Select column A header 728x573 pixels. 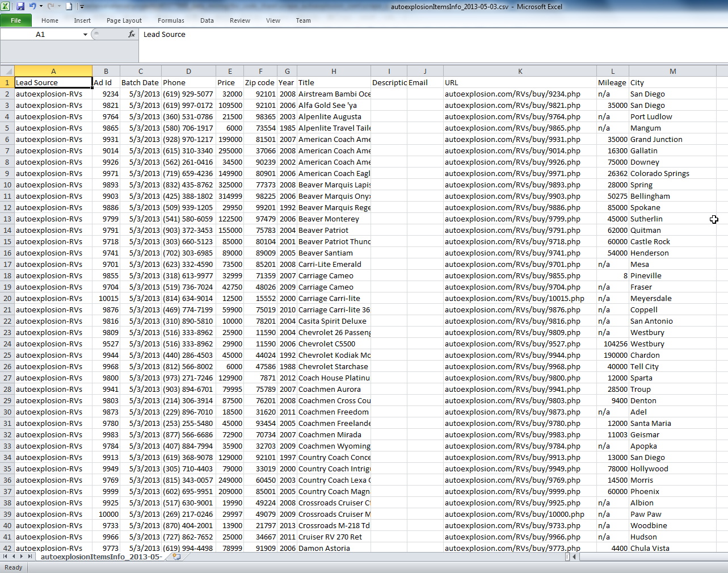point(53,71)
